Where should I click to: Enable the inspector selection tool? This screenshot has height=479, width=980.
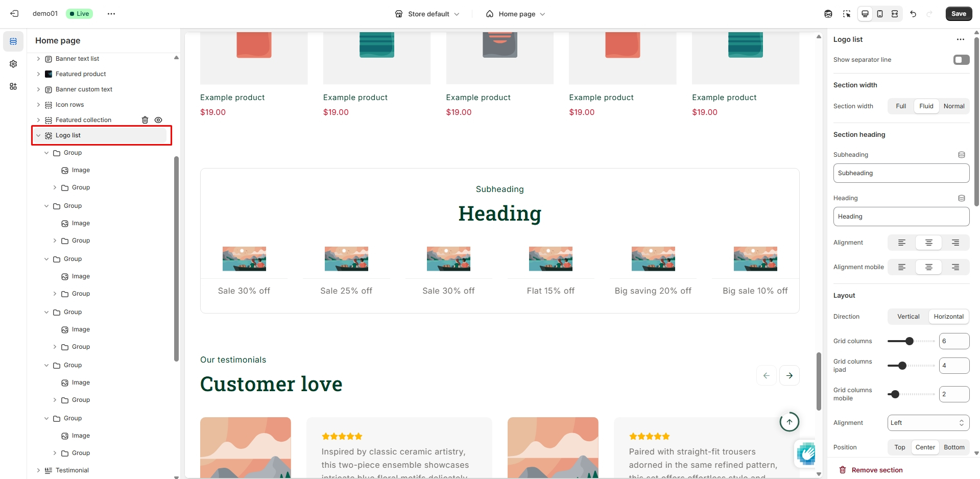tap(846, 14)
